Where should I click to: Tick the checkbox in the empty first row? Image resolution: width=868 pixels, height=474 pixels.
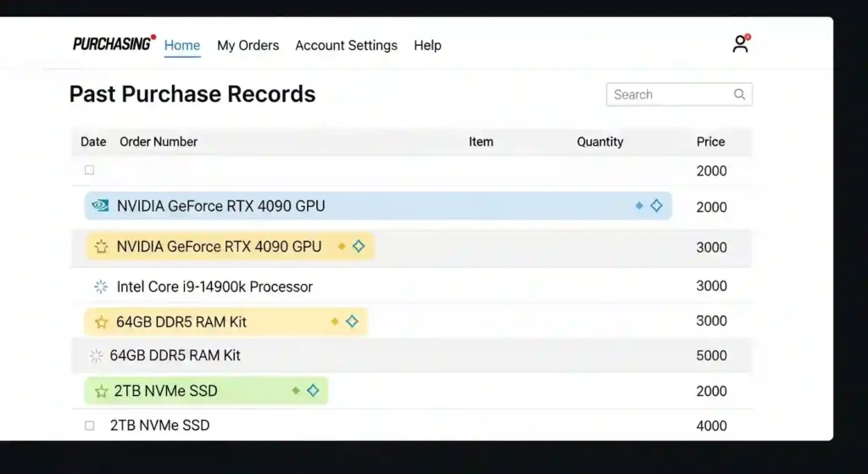click(x=89, y=170)
